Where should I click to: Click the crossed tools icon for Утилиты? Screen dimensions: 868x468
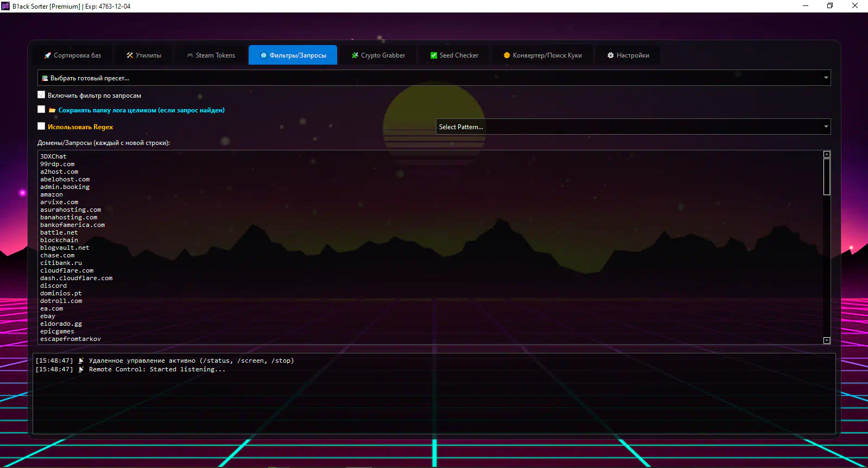130,55
